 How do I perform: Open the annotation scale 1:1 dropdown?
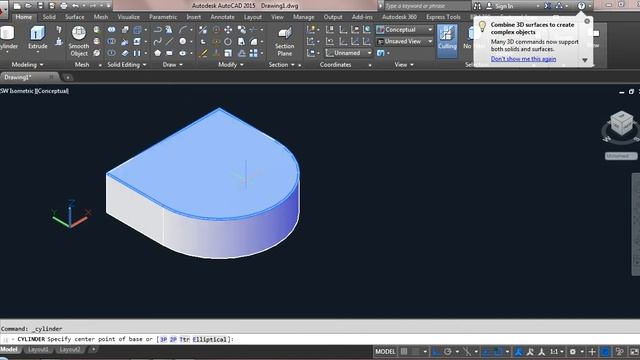point(556,351)
